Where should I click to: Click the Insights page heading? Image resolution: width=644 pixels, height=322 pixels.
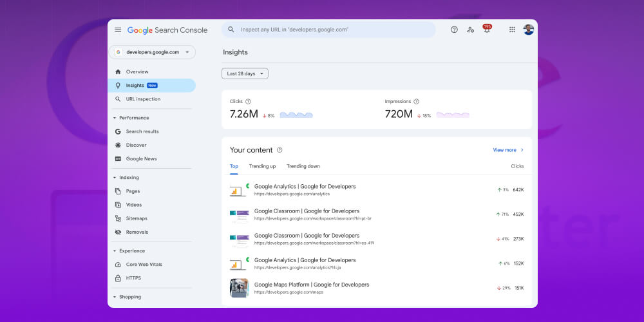coord(235,53)
